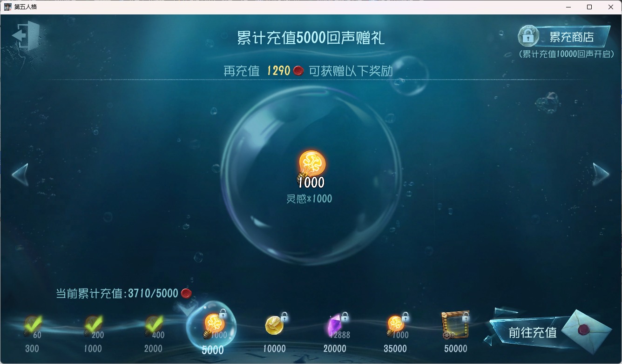The image size is (622, 364).
Task: Click the padlock icon beside 累充商店
Action: [528, 36]
